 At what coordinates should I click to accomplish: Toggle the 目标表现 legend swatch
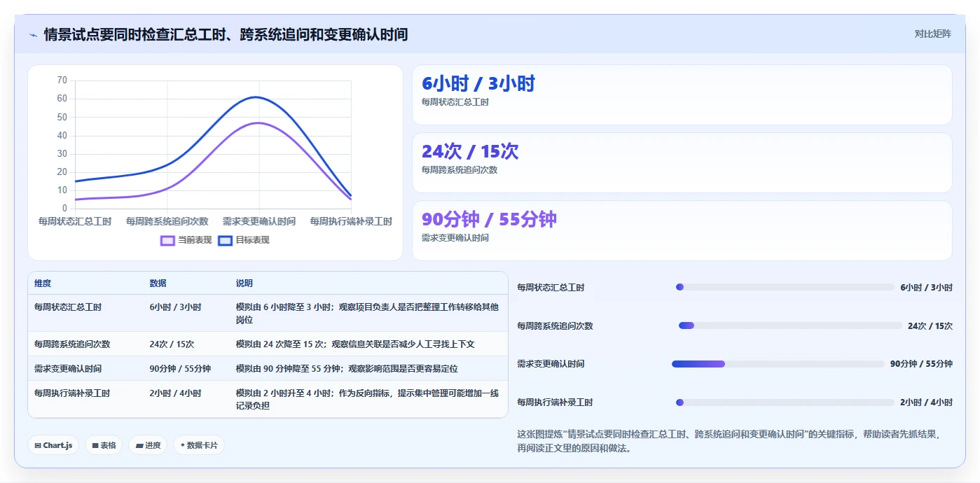[x=225, y=240]
